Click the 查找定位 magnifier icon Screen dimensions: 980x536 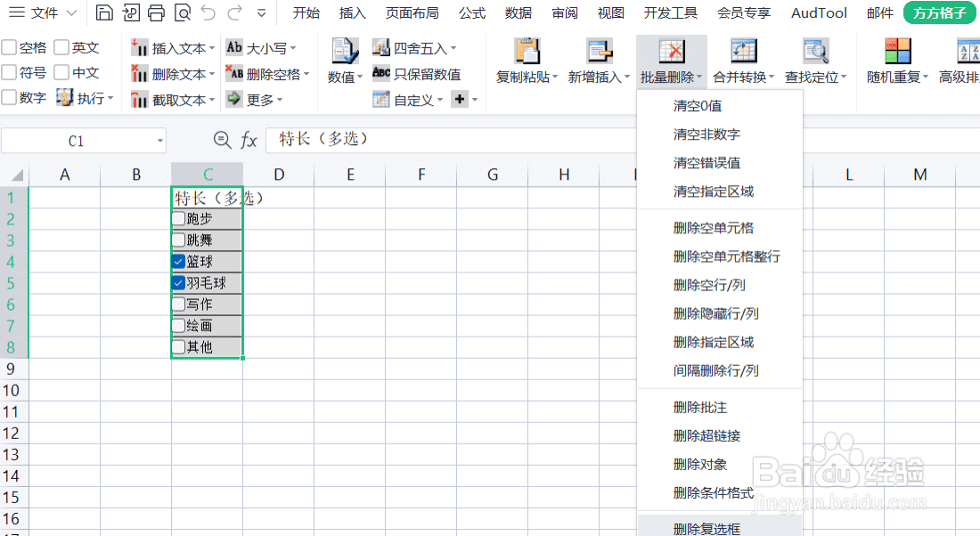click(815, 52)
